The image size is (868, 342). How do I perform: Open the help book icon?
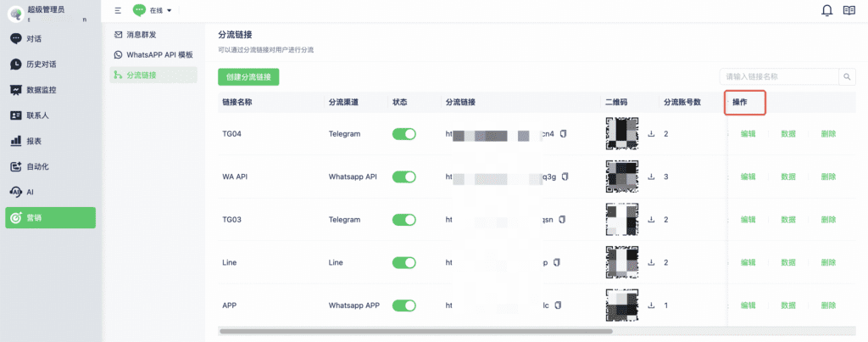click(x=849, y=10)
